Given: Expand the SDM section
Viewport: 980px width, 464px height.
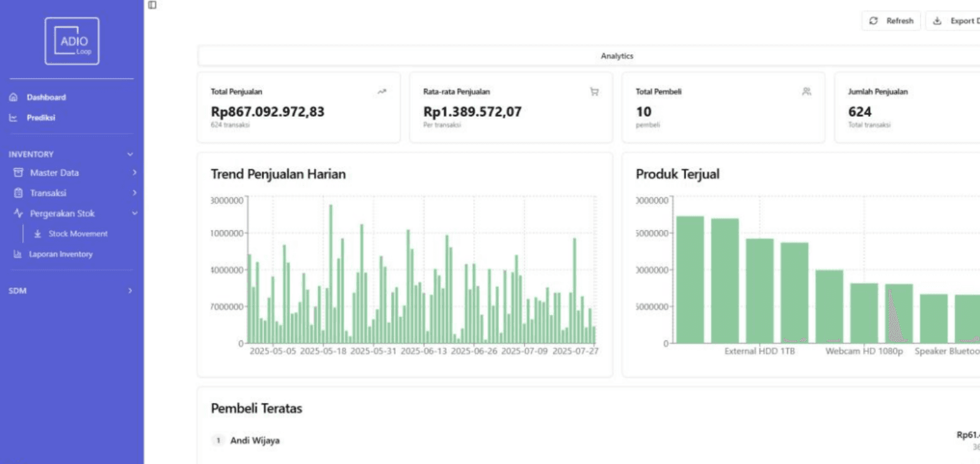Looking at the screenshot, I should pos(130,291).
